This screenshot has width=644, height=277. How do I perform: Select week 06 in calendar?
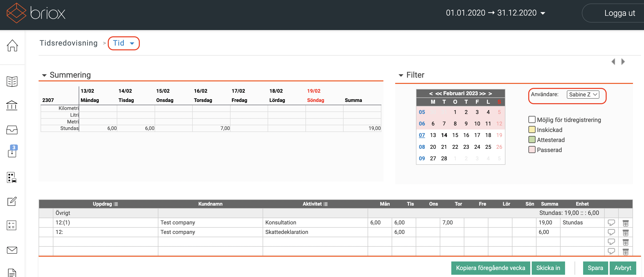[422, 124]
